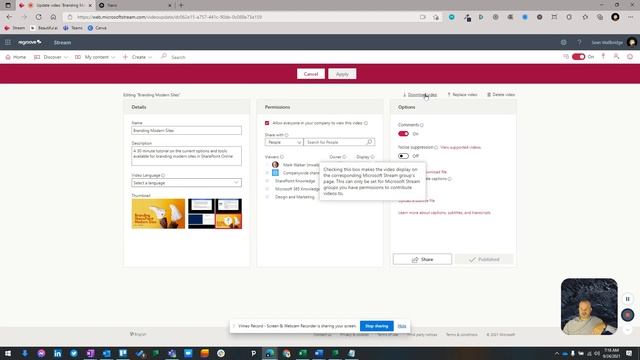Click the Apply button
Viewport: 640px width, 360px height.
pyautogui.click(x=342, y=74)
